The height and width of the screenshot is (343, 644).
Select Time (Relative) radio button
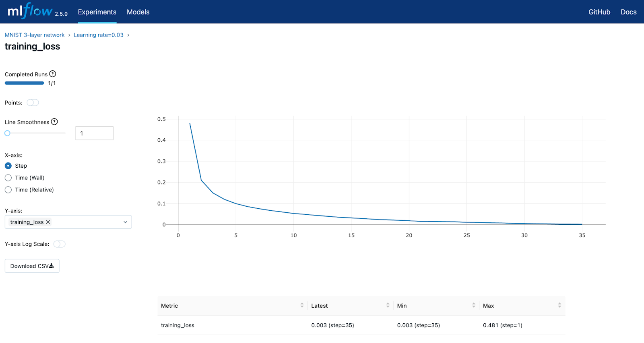[x=8, y=190]
